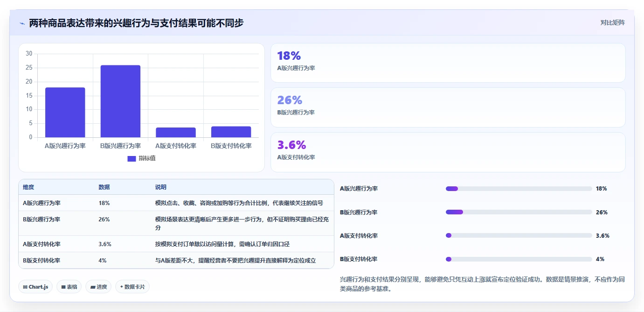This screenshot has height=312, width=644.
Task: Click the 4% value in the table
Action: point(103,260)
